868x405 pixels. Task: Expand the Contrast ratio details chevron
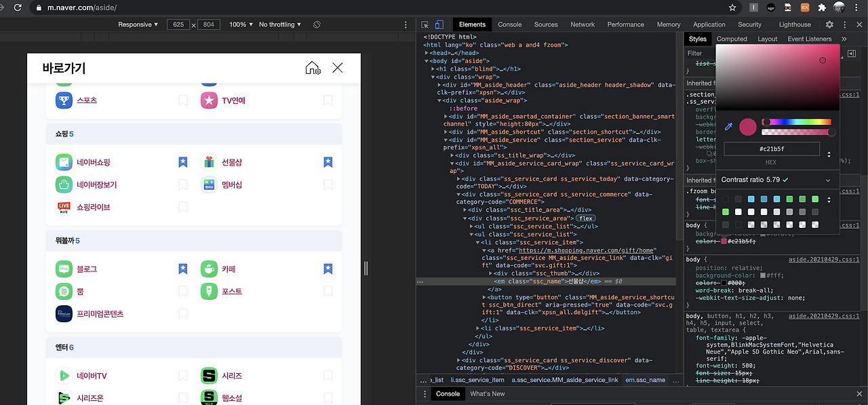click(828, 180)
